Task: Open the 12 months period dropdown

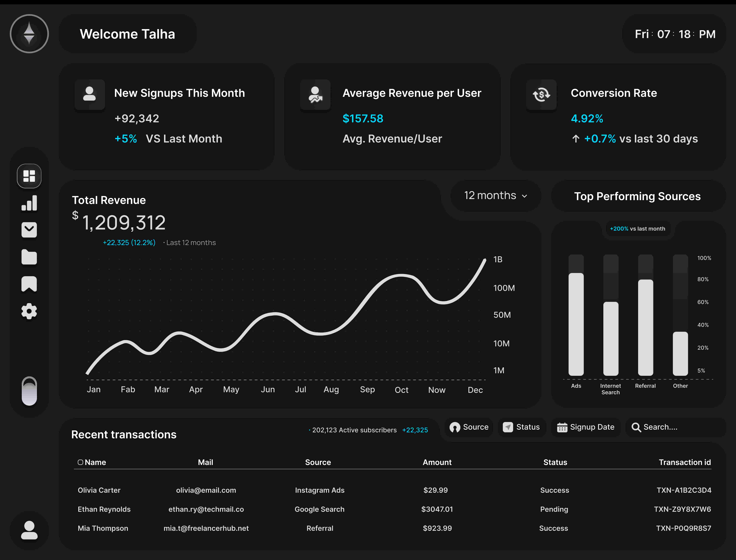Action: [x=496, y=196]
